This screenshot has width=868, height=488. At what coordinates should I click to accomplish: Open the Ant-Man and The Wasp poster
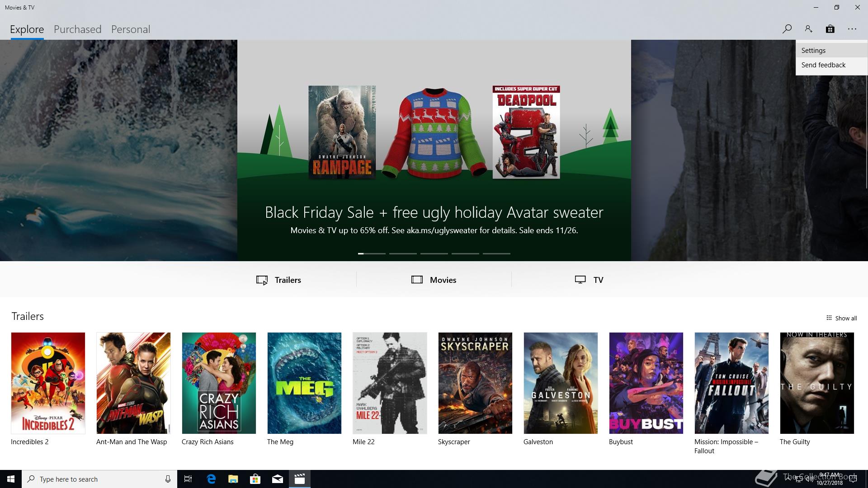[x=133, y=383]
